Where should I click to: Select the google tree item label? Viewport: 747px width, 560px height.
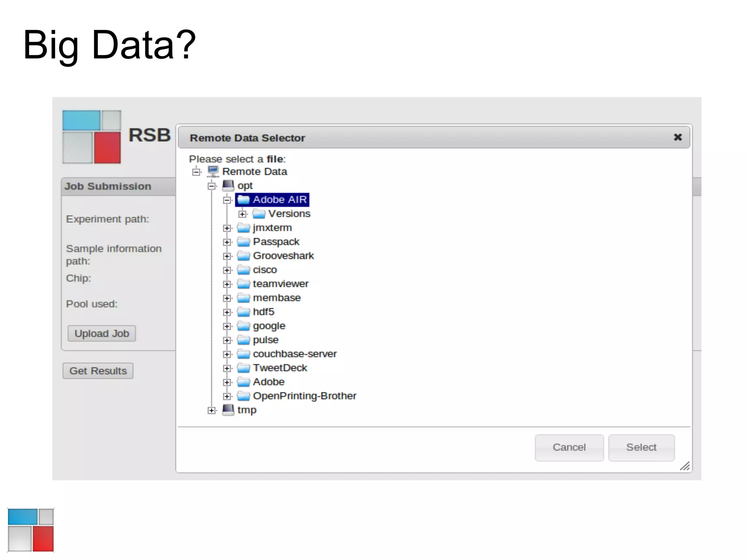click(x=269, y=326)
